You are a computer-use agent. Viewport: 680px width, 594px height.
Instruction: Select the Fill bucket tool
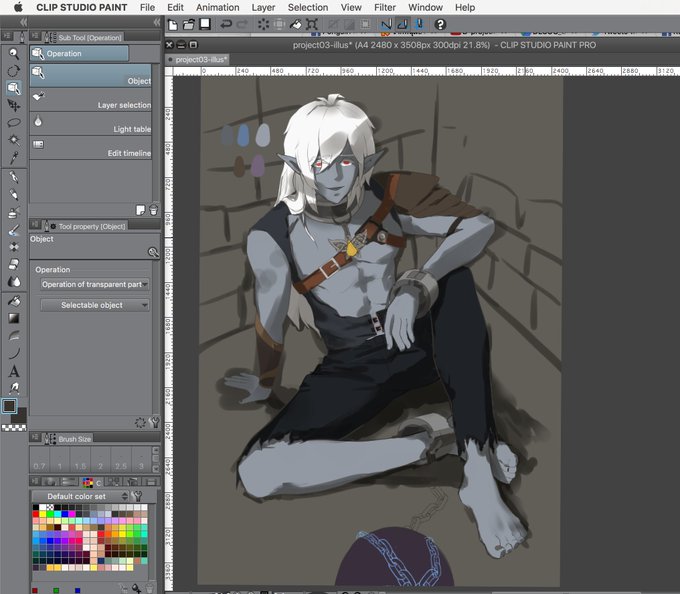click(14, 300)
